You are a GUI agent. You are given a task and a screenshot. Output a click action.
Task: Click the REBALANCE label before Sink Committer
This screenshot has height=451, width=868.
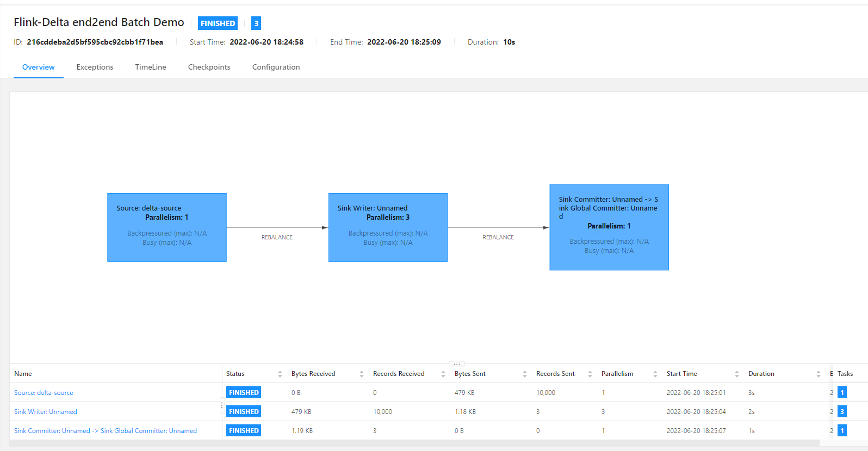[x=498, y=237]
